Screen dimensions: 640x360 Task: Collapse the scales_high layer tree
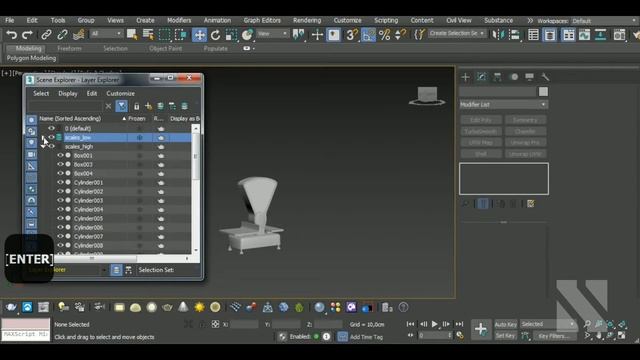click(x=44, y=146)
